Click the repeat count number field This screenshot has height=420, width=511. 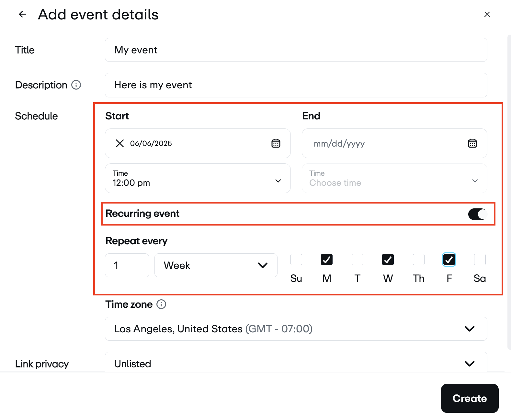[127, 265]
